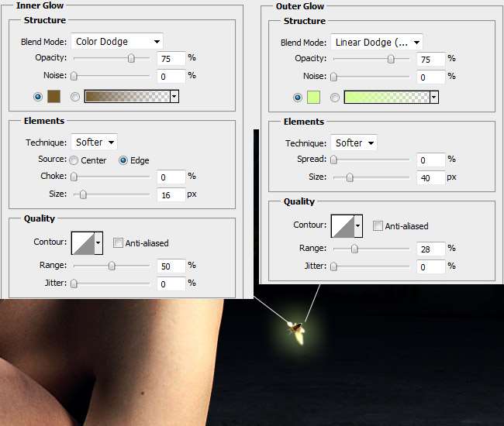Open the Outer Glow Blend Mode dropdown
This screenshot has height=426, width=504.
pos(376,42)
